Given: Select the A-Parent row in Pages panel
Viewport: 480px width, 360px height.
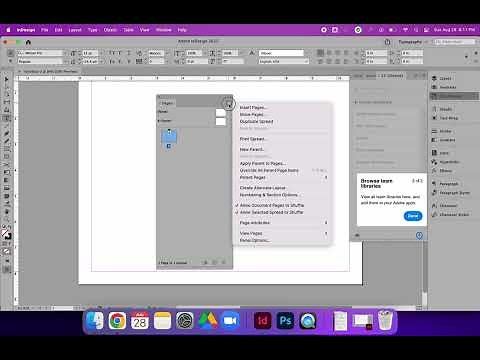Looking at the screenshot, I should click(x=192, y=121).
